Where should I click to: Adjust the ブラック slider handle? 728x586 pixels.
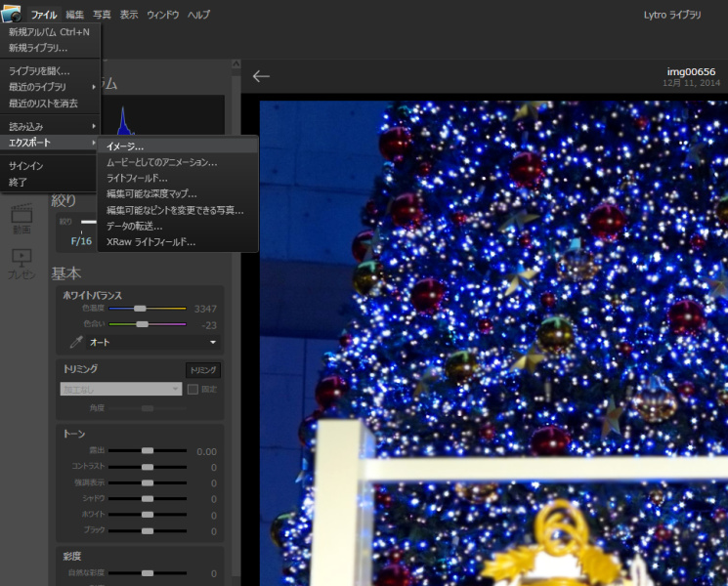click(148, 530)
